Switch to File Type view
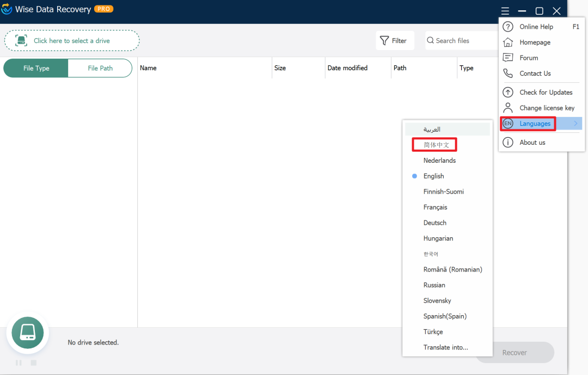The width and height of the screenshot is (588, 375). pyautogui.click(x=36, y=68)
